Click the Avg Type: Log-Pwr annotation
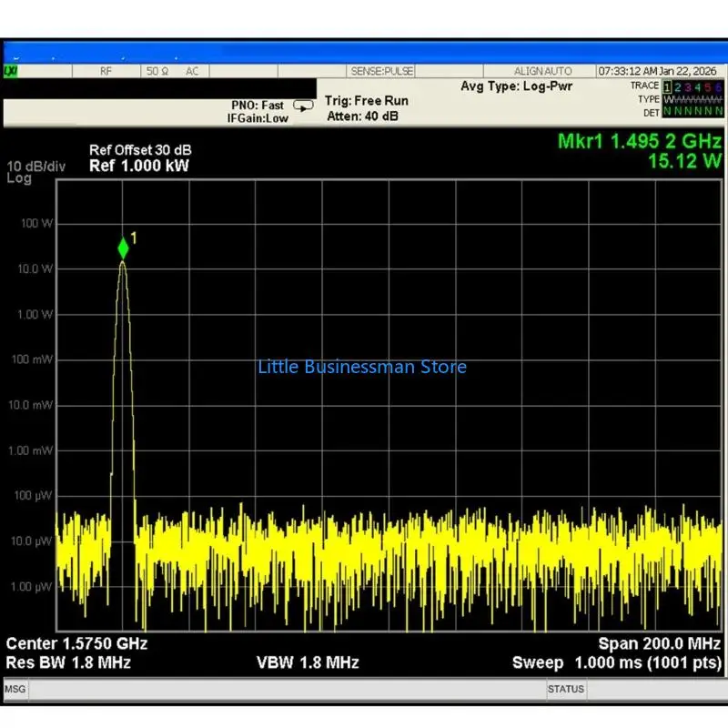Viewport: 728px width, 728px height. (516, 86)
